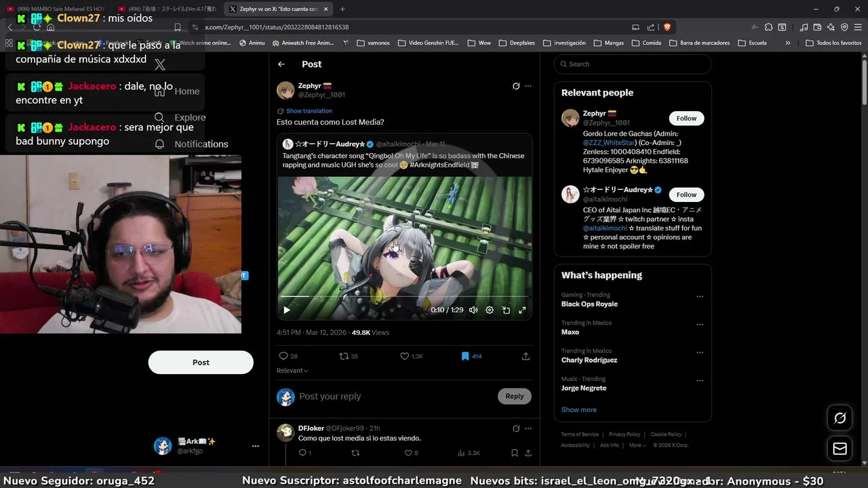This screenshot has height=488, width=868.
Task: Open the floating Grok button
Action: 840,418
